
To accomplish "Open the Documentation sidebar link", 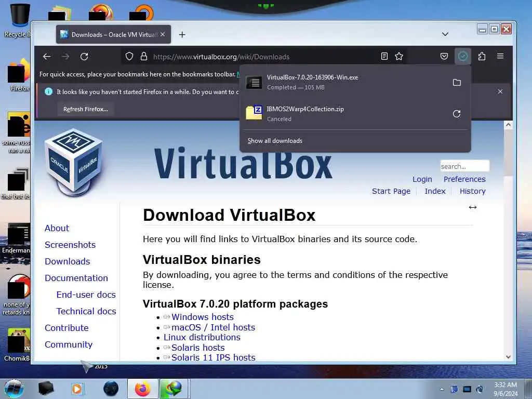I will (x=76, y=278).
